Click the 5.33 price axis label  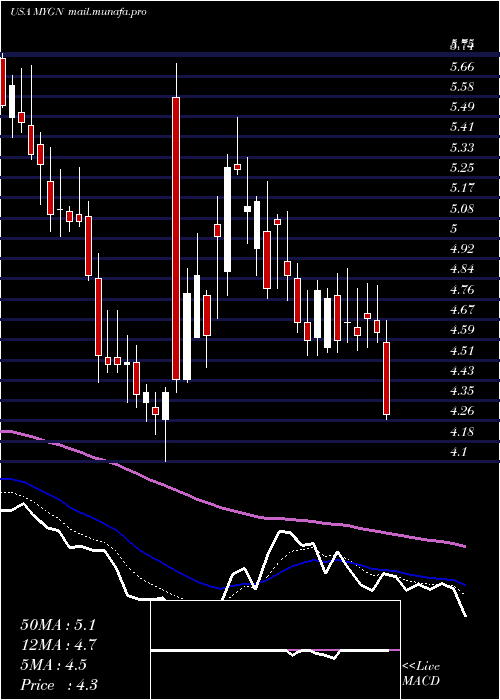coord(462,148)
